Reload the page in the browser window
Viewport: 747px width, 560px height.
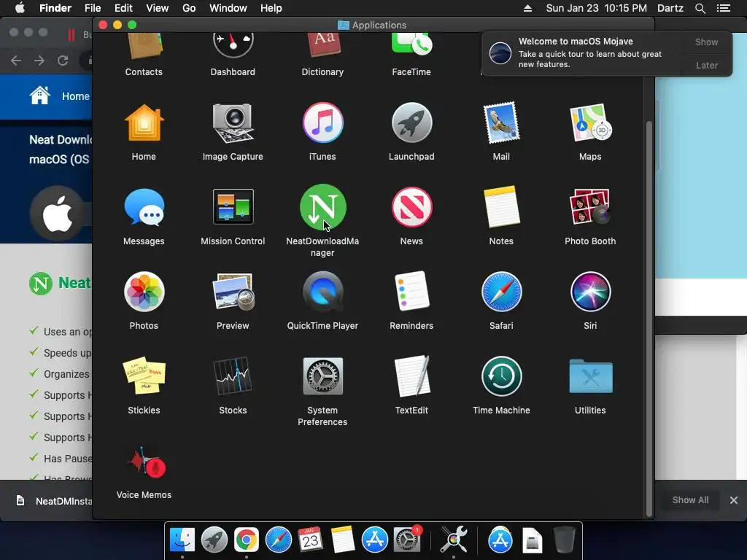click(x=63, y=61)
